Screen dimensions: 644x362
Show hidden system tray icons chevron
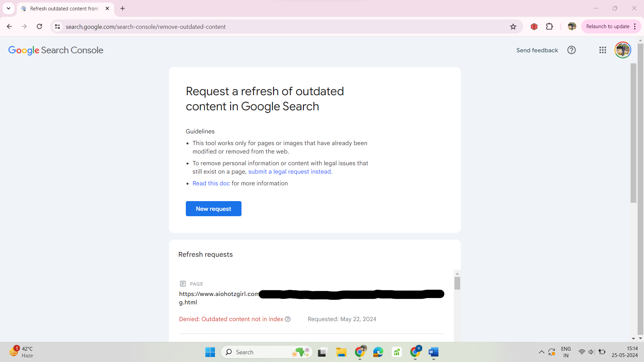coord(541,352)
